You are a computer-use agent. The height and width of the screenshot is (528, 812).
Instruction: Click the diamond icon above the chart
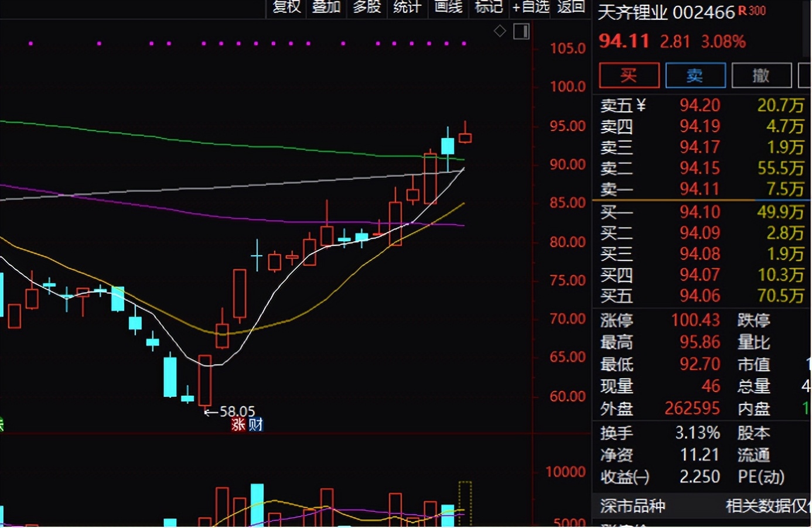pos(500,31)
